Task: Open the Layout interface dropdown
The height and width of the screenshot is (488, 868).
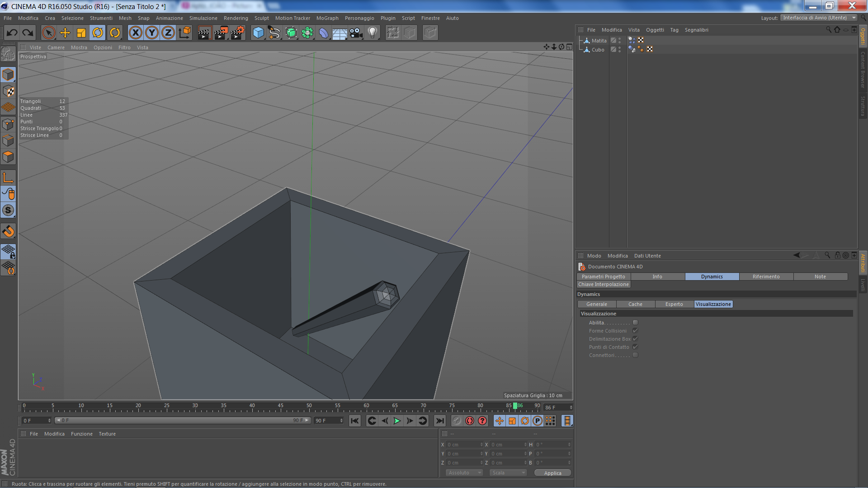Action: [x=818, y=18]
